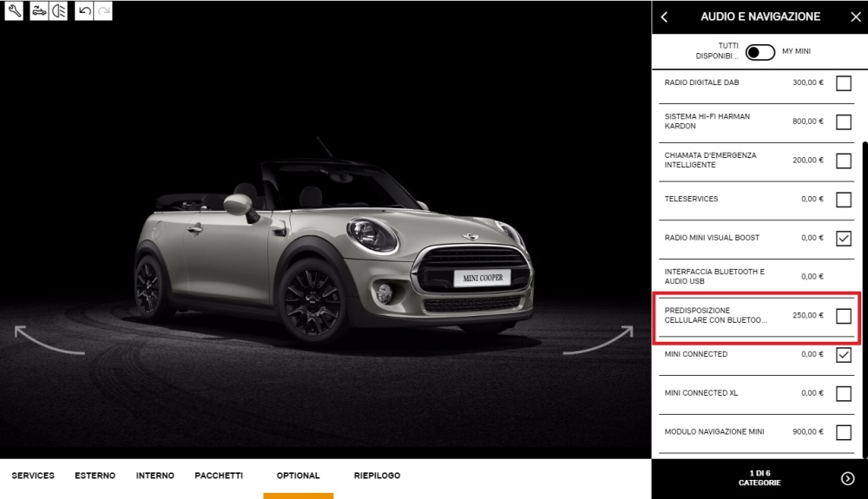Click the Audio e Navigazione heading

760,16
